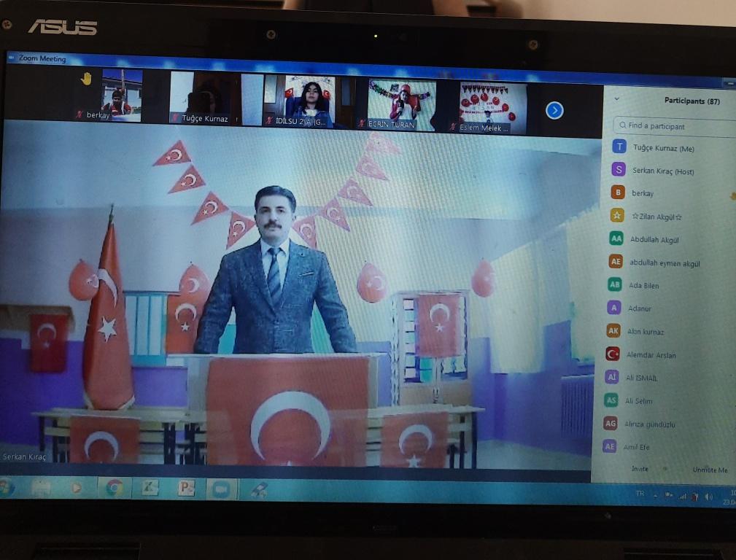Click Alemdar Arslan's flag avatar

tap(613, 354)
